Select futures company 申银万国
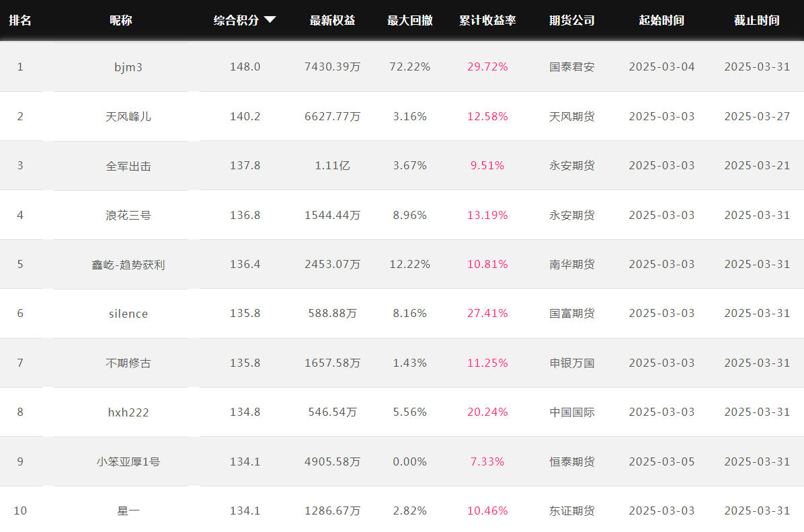 pos(571,363)
